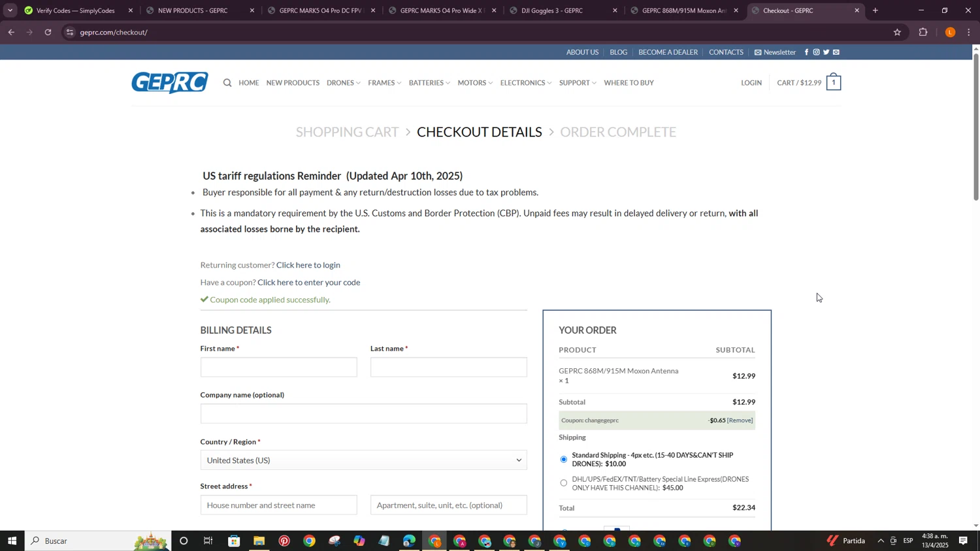Go to Home in the navigation
Image resolution: width=980 pixels, height=551 pixels.
pyautogui.click(x=249, y=83)
